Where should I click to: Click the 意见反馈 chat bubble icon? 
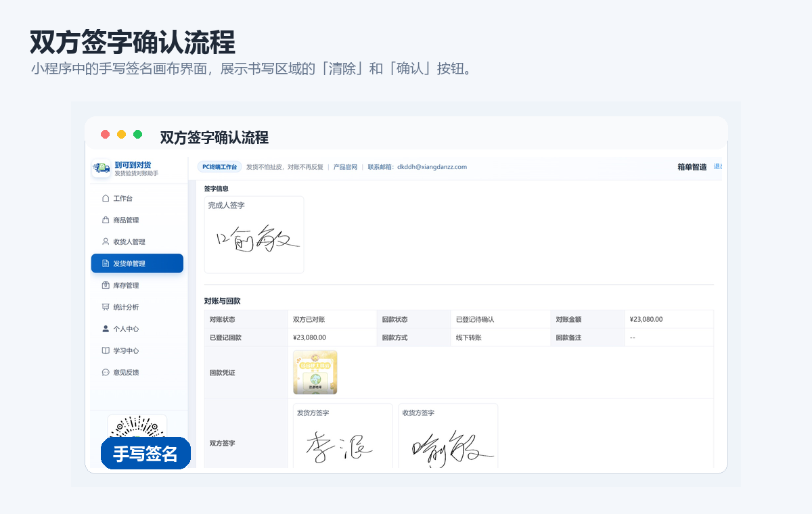(105, 372)
